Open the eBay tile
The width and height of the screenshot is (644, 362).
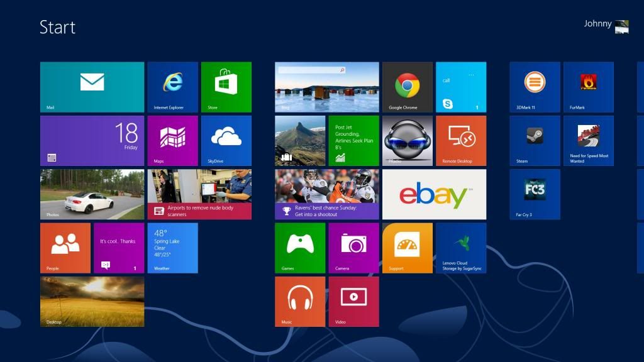(x=434, y=194)
